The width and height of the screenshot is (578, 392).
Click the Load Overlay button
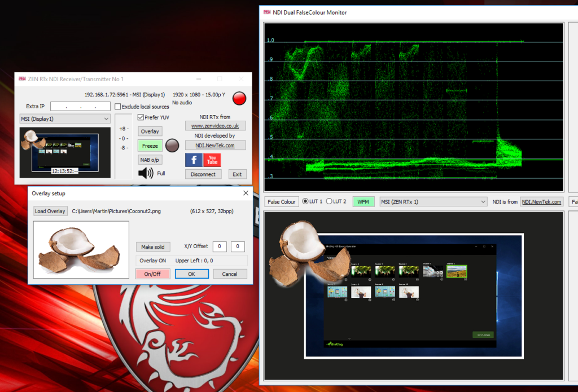click(50, 211)
